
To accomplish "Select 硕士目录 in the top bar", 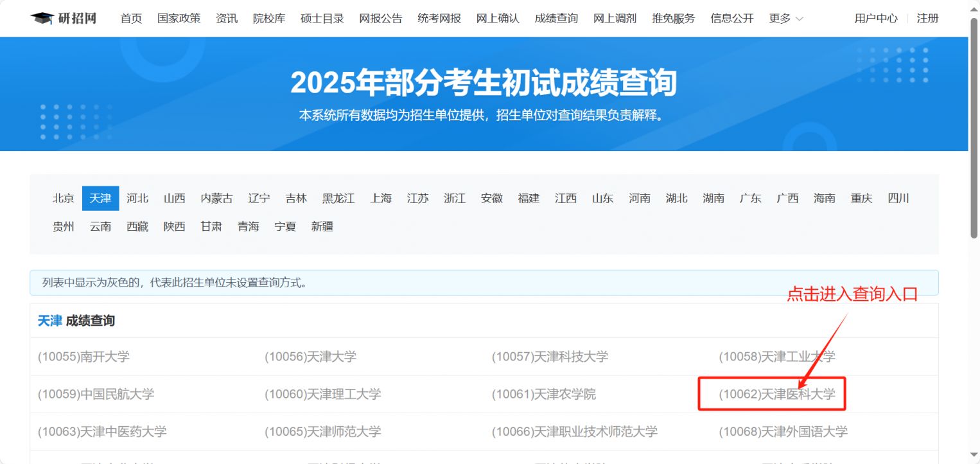I will [x=322, y=19].
